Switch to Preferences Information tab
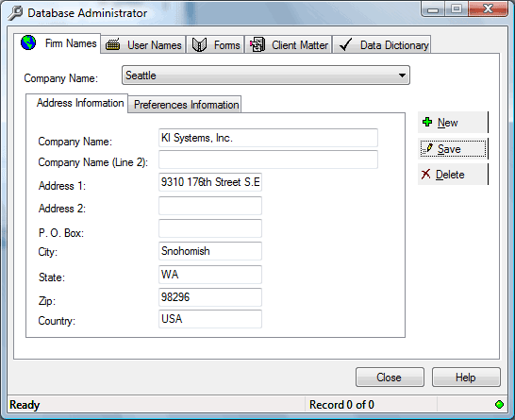 click(185, 105)
